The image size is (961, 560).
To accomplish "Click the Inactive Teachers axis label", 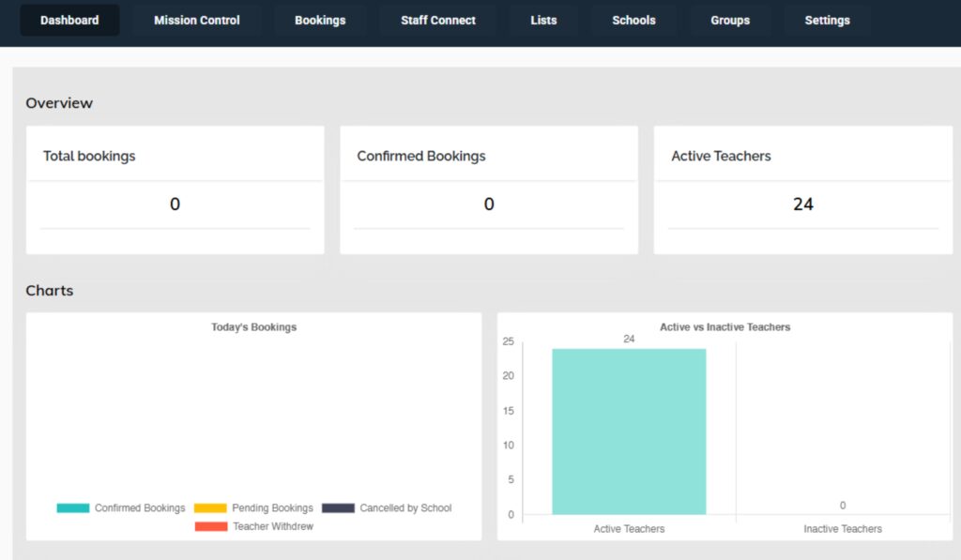I will pos(843,529).
